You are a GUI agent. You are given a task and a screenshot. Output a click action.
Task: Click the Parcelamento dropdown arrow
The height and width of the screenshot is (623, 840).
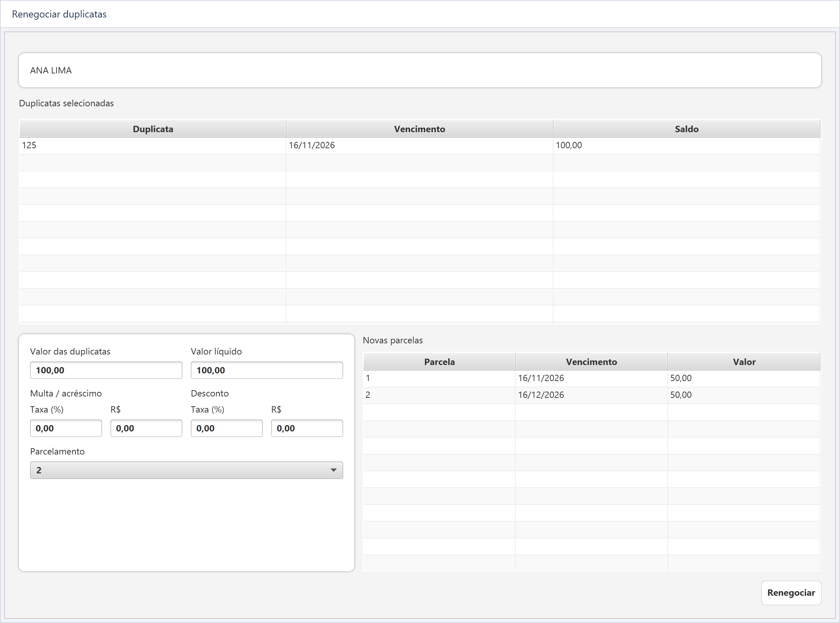click(x=333, y=470)
